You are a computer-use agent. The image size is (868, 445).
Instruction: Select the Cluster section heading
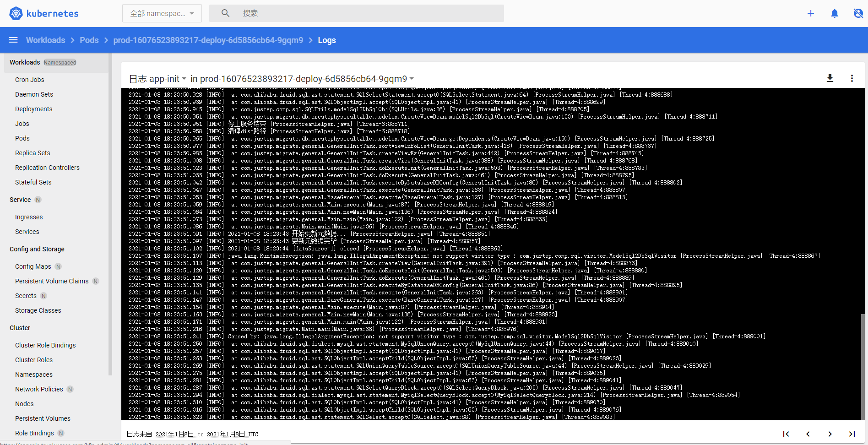(x=20, y=328)
